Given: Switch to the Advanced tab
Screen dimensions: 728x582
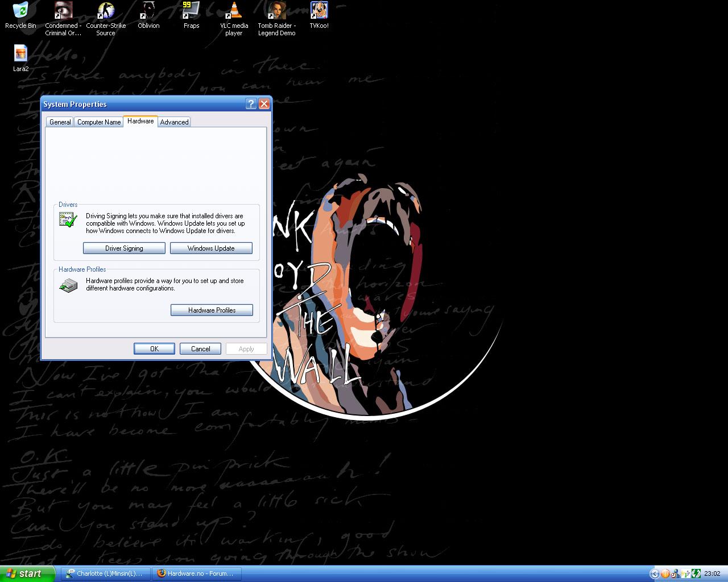Looking at the screenshot, I should [174, 122].
